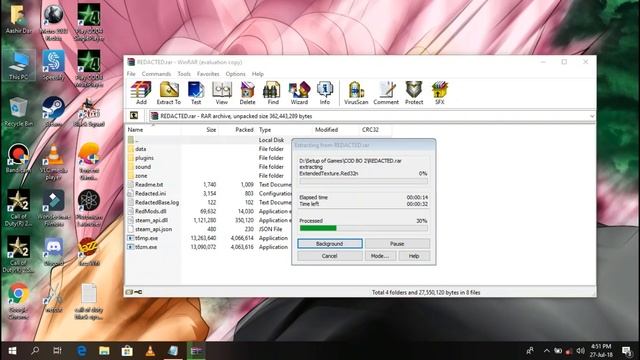This screenshot has height=360, width=640.
Task: Click the View toolbar icon
Action: pos(222,93)
